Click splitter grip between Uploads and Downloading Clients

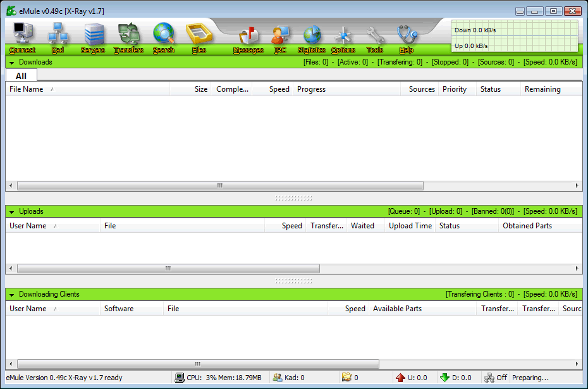(293, 281)
